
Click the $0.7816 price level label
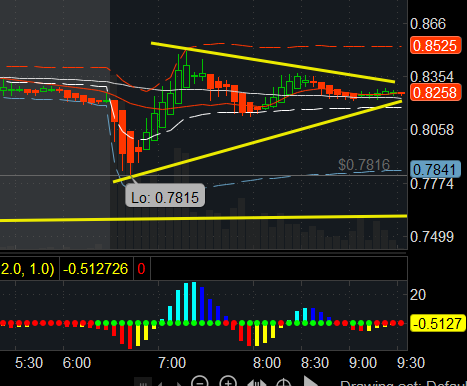pos(364,164)
